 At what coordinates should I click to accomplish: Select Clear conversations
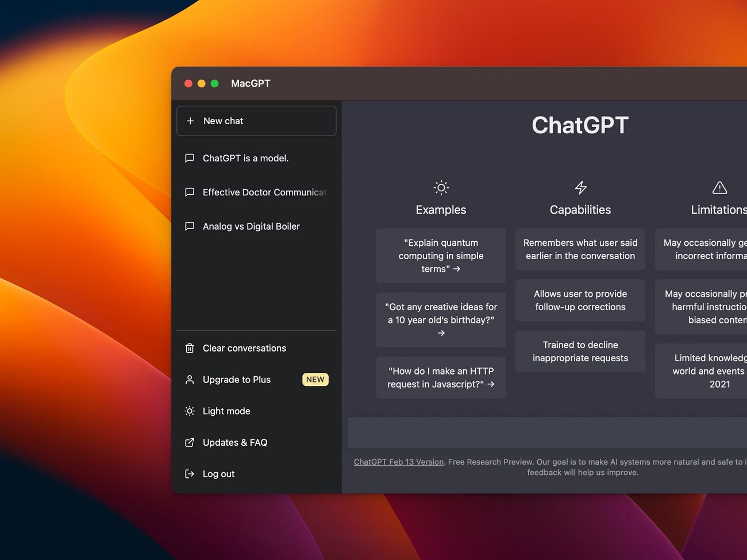tap(256, 348)
